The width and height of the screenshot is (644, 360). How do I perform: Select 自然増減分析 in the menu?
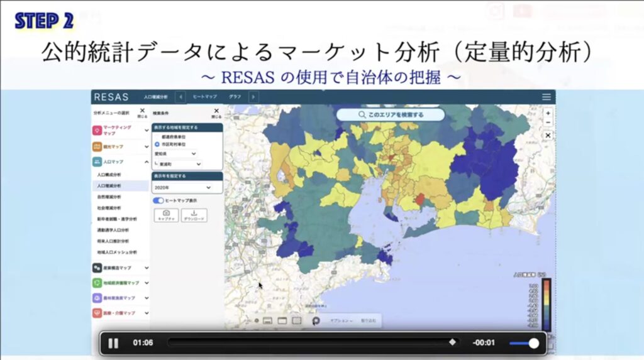(109, 197)
